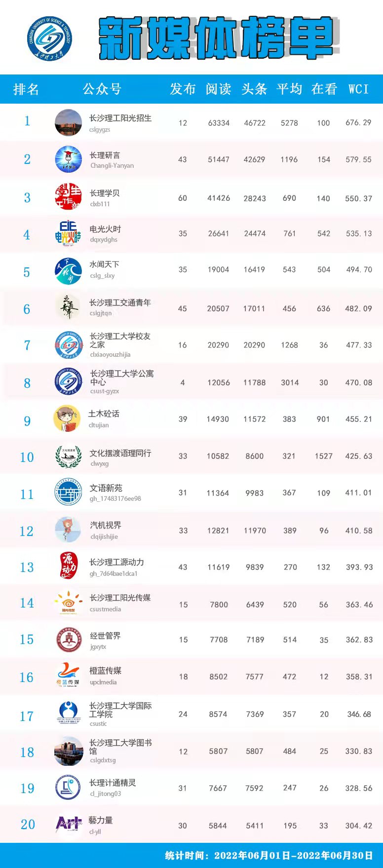Select the WCI column header
Viewport: 383px width, 868px height.
[x=358, y=89]
